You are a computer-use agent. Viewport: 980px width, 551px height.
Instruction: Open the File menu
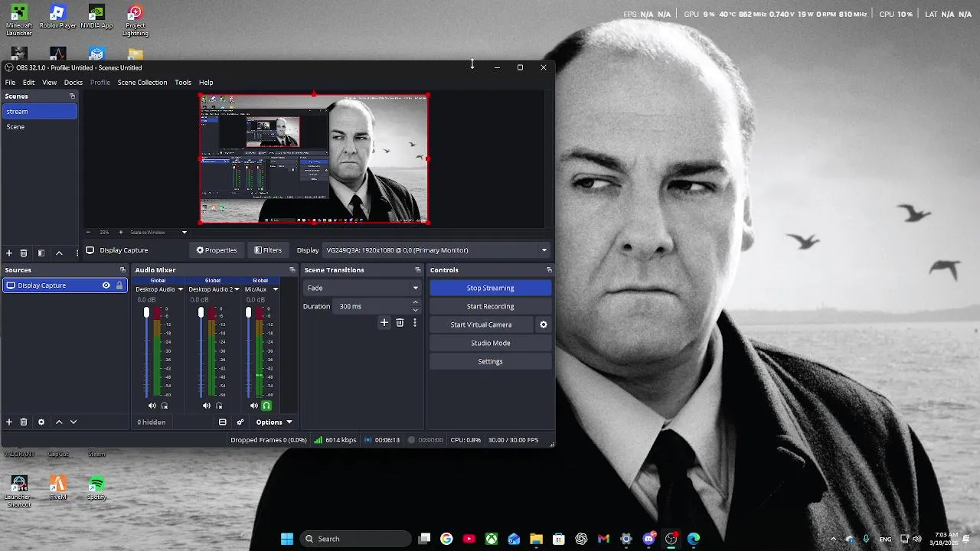coord(10,83)
